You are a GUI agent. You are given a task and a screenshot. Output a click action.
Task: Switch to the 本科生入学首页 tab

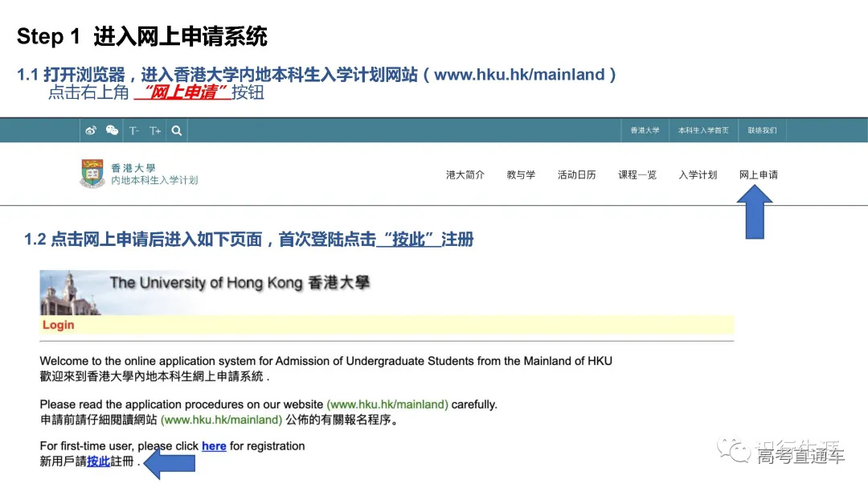[x=702, y=129]
